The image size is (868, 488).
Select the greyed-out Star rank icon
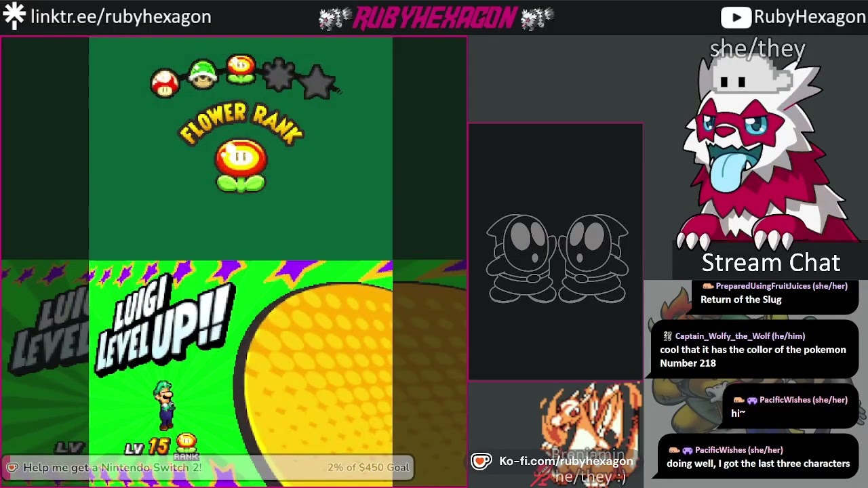tap(317, 83)
